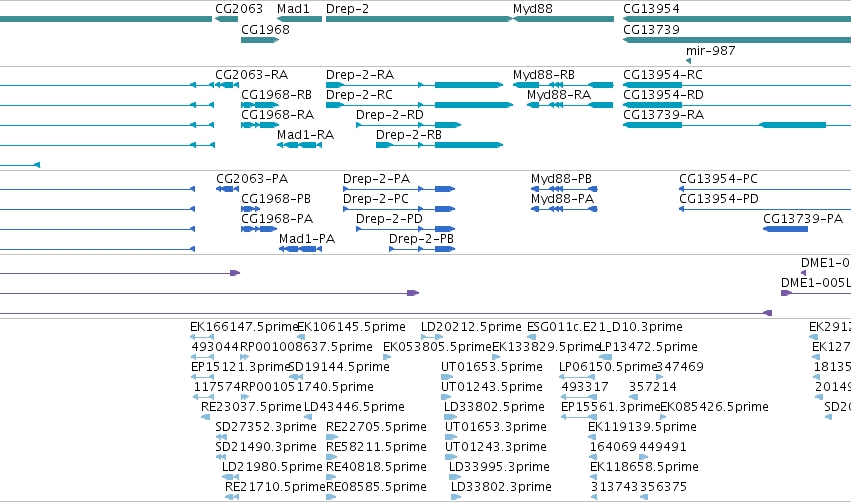This screenshot has height=502, width=851.
Task: Select the mir-987 marker
Action: (x=688, y=61)
